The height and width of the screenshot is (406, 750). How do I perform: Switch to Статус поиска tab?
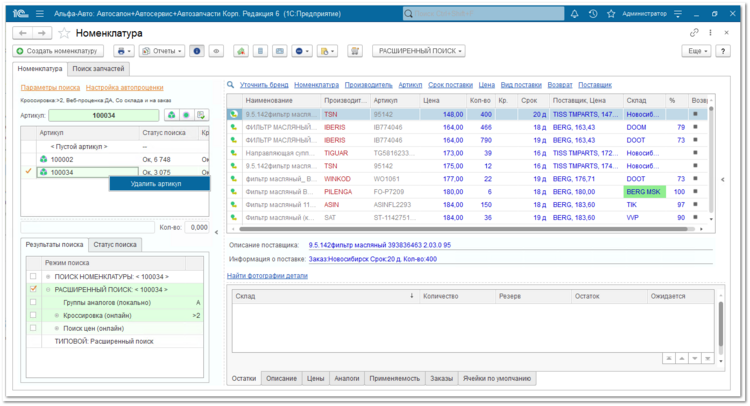click(x=115, y=244)
